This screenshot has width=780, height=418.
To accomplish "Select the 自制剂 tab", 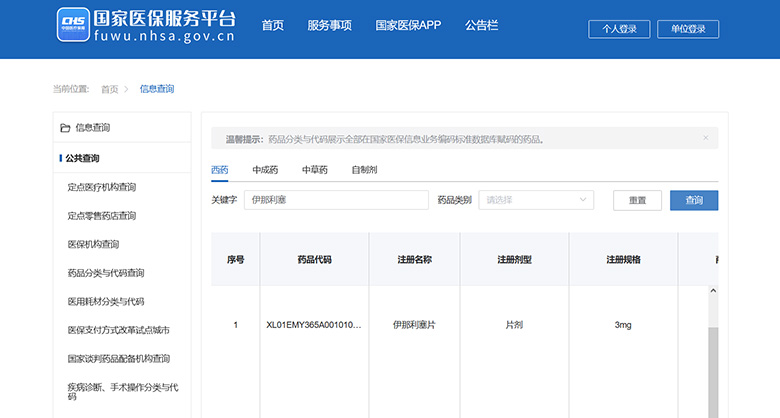I will point(364,170).
